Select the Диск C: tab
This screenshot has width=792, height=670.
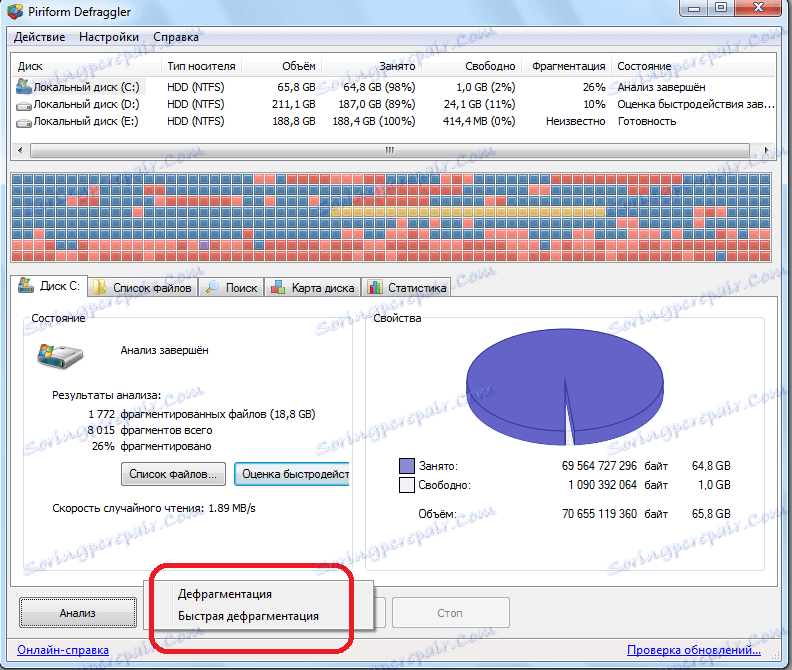[x=49, y=286]
